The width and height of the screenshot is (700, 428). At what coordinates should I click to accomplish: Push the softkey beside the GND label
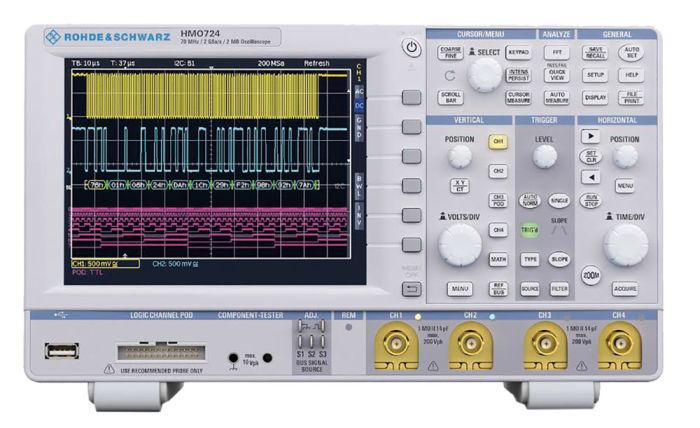coord(411,127)
